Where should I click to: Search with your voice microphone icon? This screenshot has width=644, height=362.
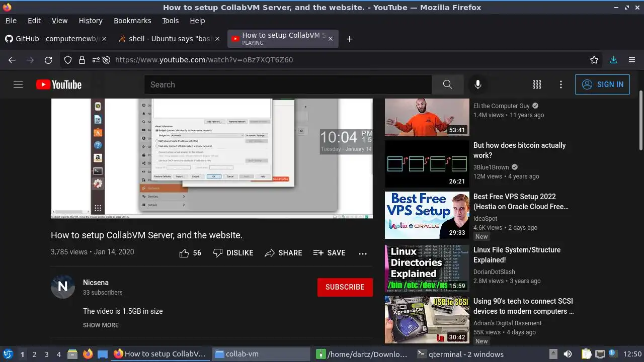click(478, 84)
